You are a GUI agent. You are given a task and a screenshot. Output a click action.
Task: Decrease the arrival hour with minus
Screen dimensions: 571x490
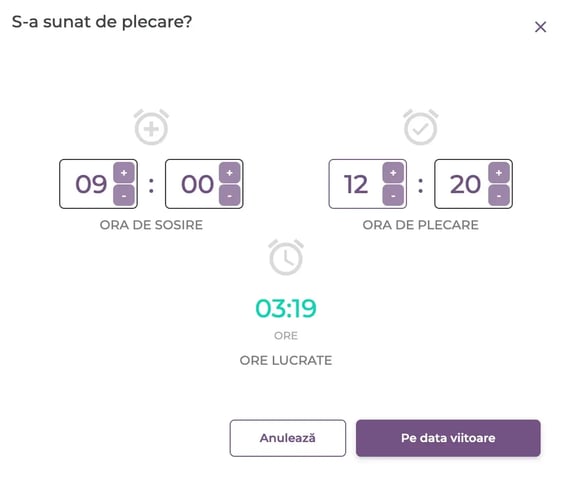[x=124, y=195]
